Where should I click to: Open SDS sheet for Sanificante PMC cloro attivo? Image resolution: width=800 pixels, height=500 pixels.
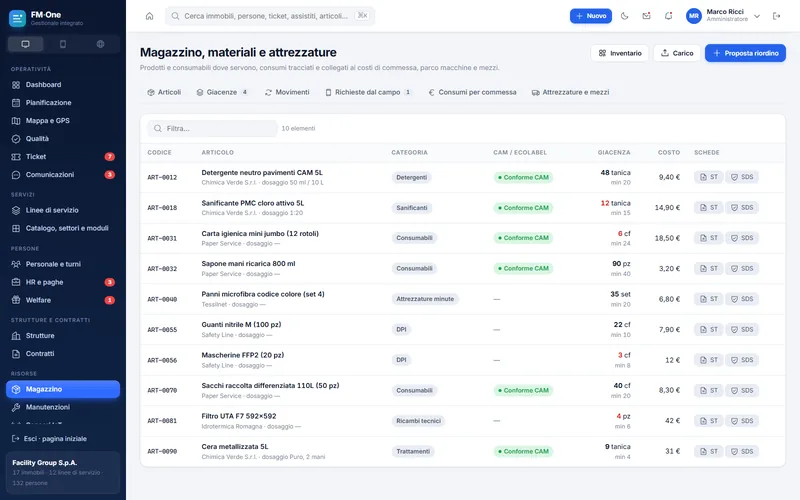click(742, 208)
